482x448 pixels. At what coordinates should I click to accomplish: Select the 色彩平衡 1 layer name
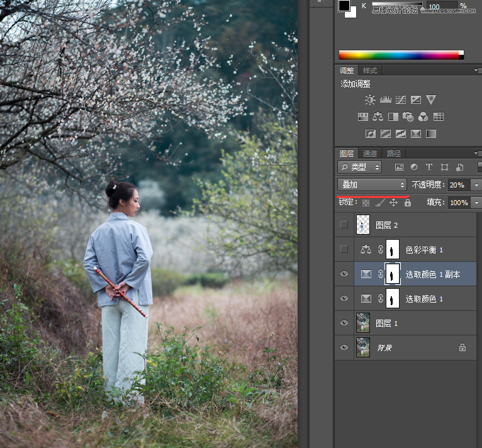click(x=424, y=250)
